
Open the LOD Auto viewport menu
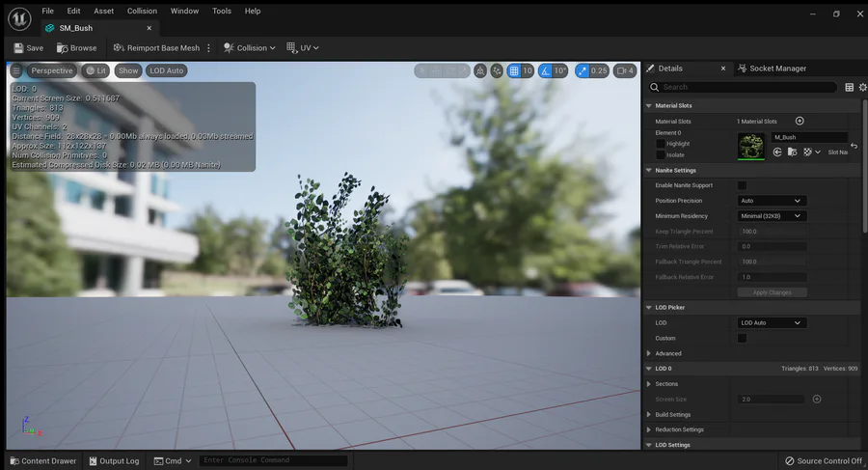(x=166, y=71)
